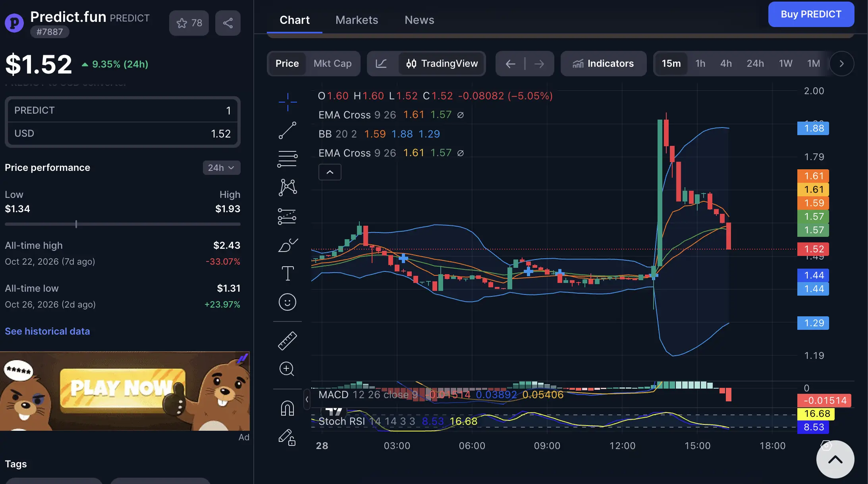Click scroll-to-top arrow button
Image resolution: width=868 pixels, height=484 pixels.
pyautogui.click(x=835, y=459)
